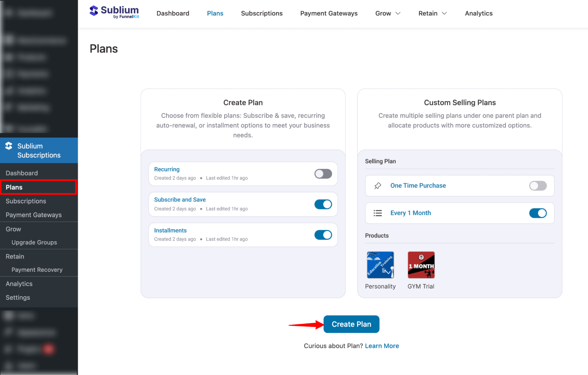
Task: Click the pin icon beside One Time Purchase
Action: (378, 186)
